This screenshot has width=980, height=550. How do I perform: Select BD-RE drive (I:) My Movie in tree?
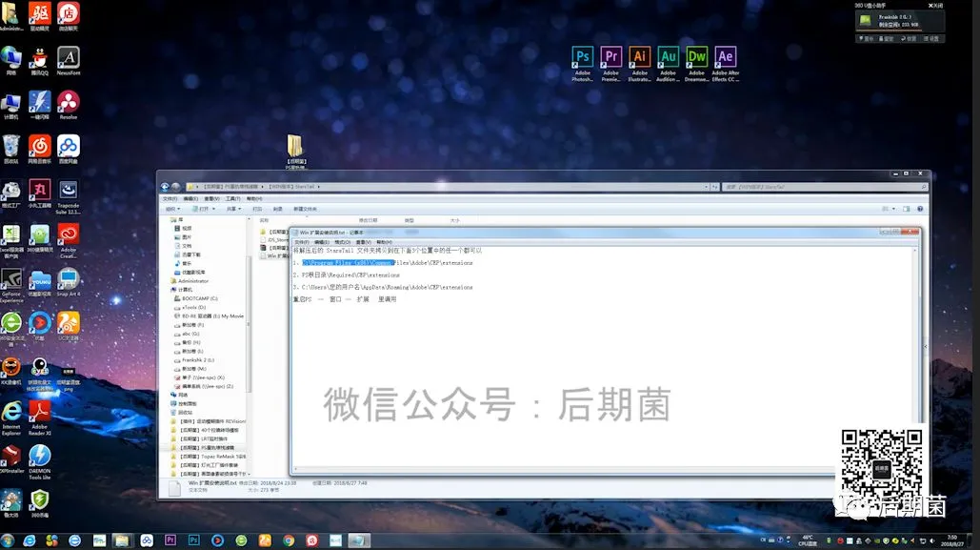click(210, 316)
